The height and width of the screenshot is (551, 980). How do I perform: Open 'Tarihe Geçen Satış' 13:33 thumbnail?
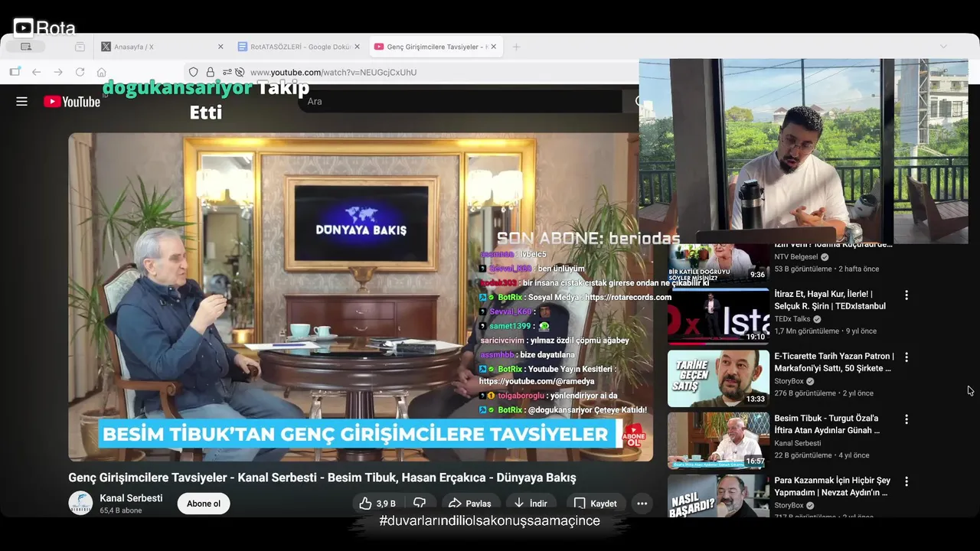pyautogui.click(x=718, y=378)
